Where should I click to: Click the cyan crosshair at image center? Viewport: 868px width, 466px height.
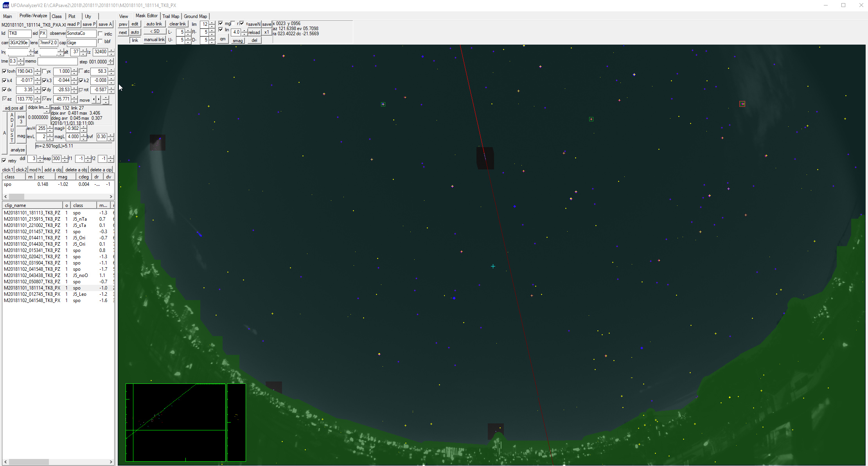(x=493, y=266)
